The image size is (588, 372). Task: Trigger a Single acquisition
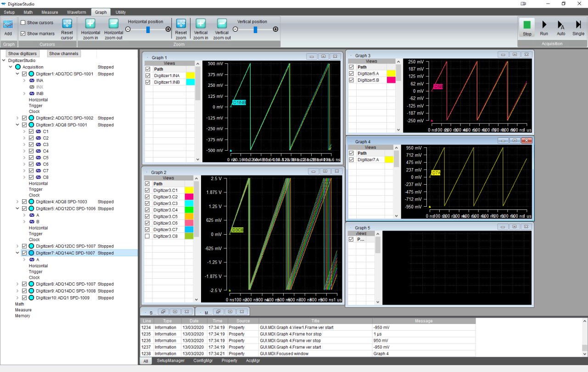[578, 25]
